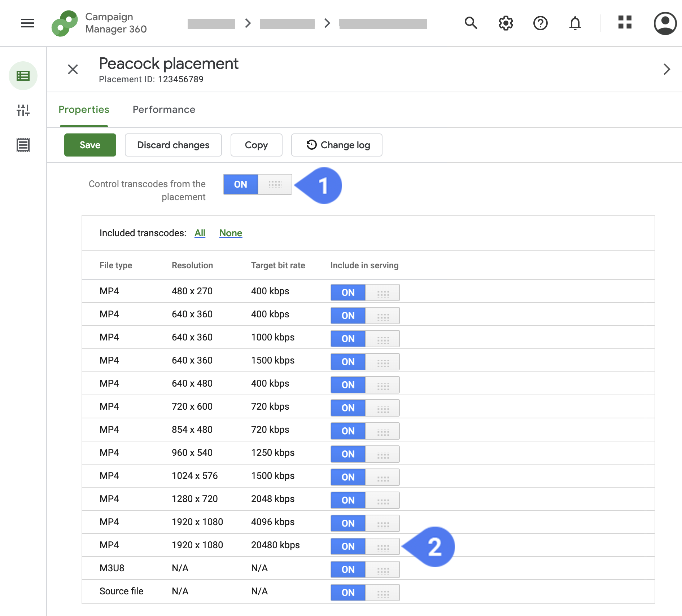Select the green list sidebar icon

click(x=23, y=76)
